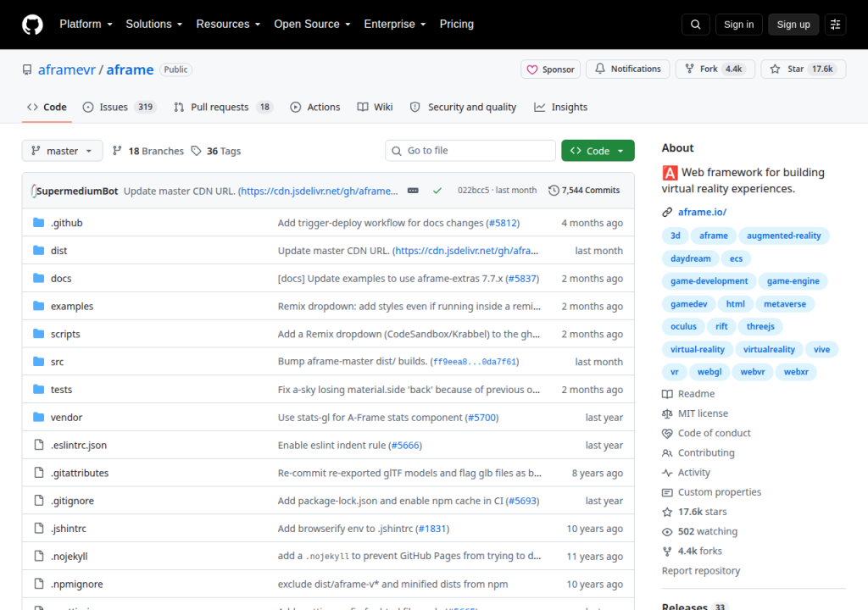Switch to the Wiki tab

[x=376, y=107]
